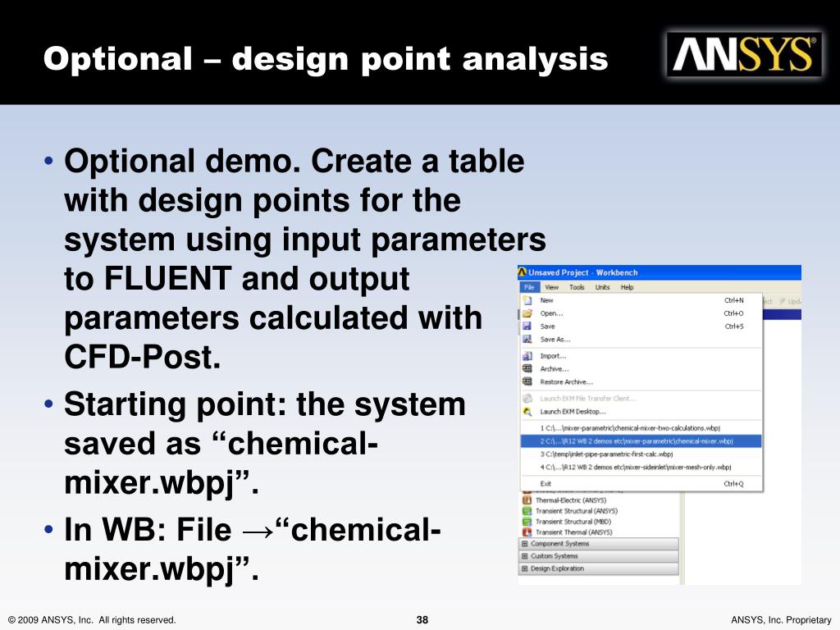Click the 2009 ANSYS copyright footer text
The width and height of the screenshot is (840, 630).
click(92, 620)
